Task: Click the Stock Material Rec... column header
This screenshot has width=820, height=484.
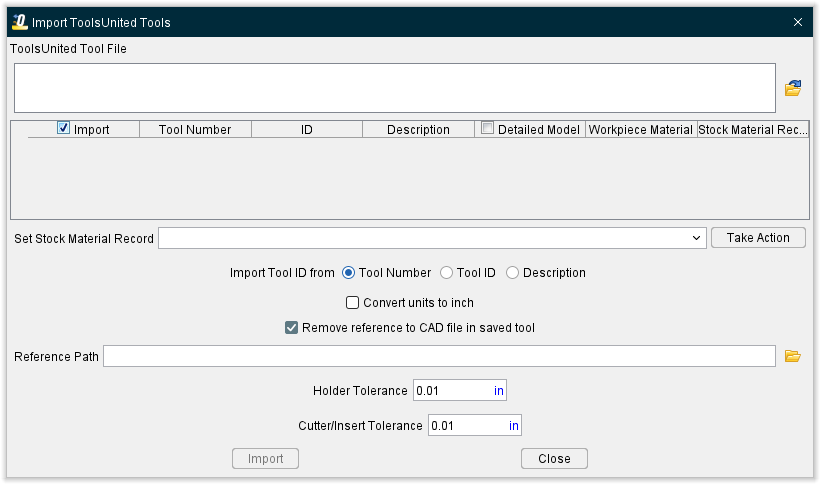Action: 753,130
